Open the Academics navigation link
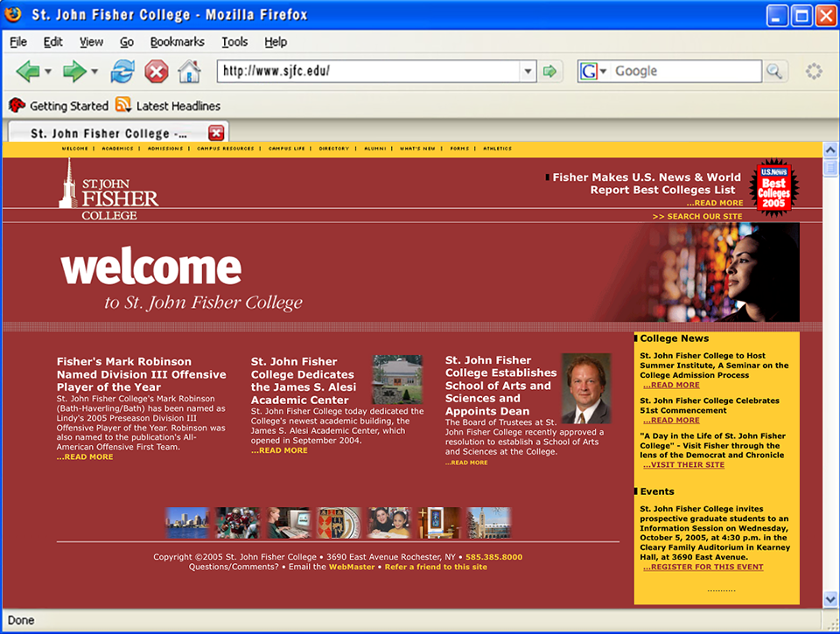The height and width of the screenshot is (634, 840). 117,149
